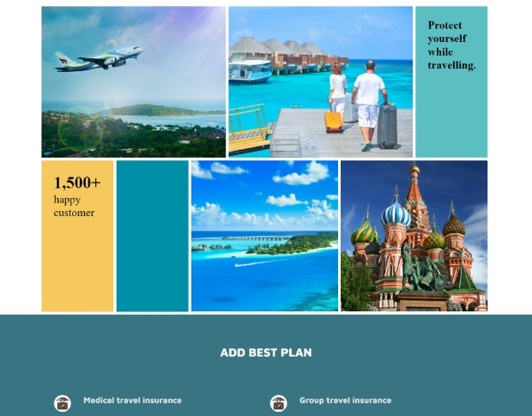Open the Group travel insurance link
The image size is (532, 416).
tap(345, 401)
